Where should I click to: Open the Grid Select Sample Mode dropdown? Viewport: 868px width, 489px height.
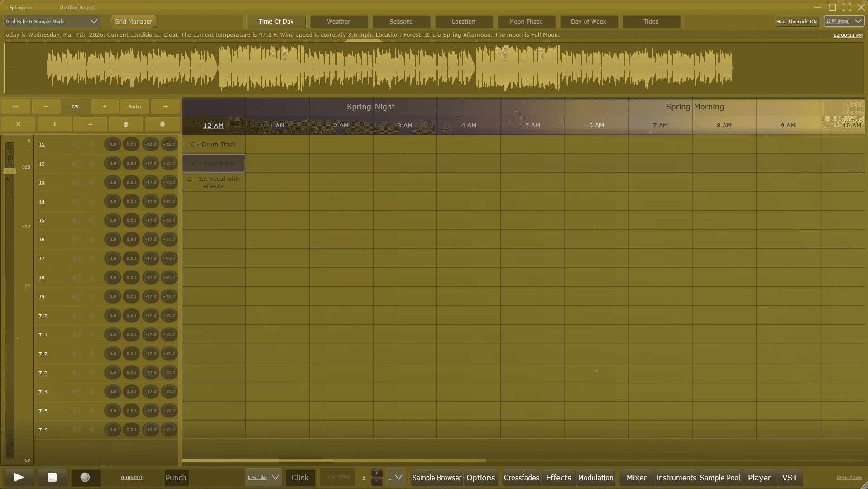tap(51, 21)
